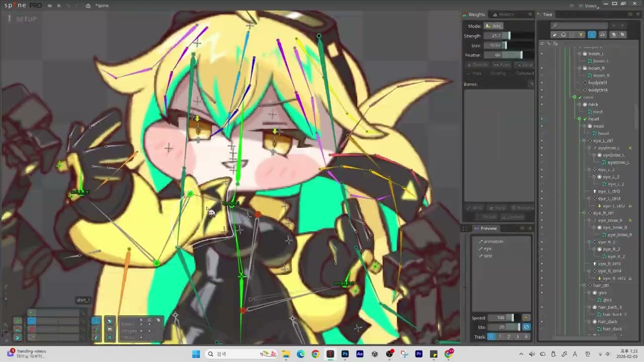Switch to the Weights tab
Image resolution: width=644 pixels, height=362 pixels.
click(x=473, y=15)
